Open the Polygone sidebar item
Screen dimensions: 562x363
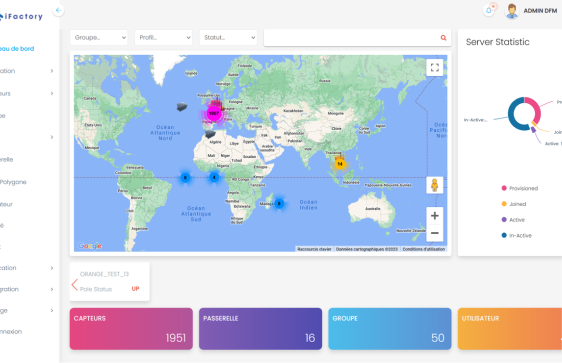[13, 182]
